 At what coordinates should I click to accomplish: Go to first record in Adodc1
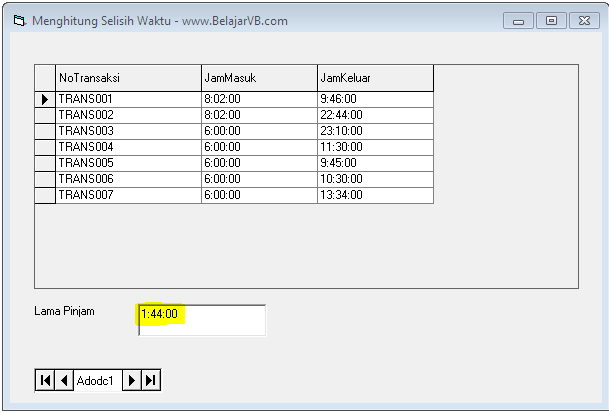tap(45, 380)
